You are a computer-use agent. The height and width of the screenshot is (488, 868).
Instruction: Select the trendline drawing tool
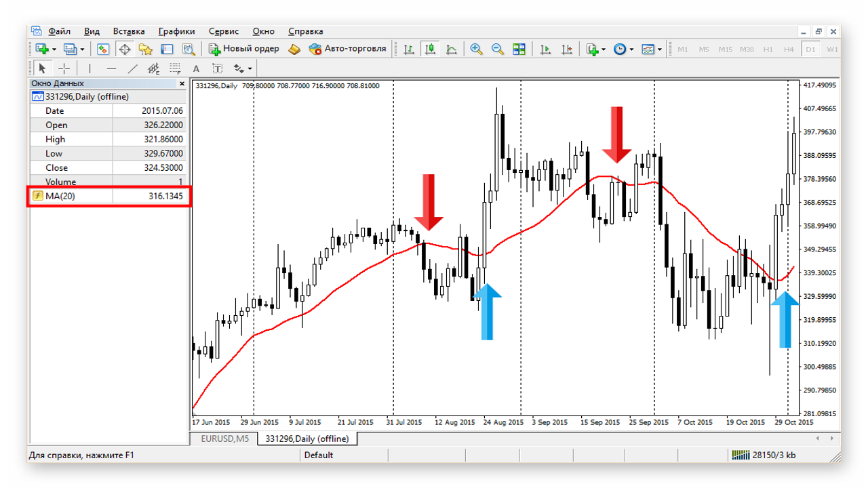click(x=133, y=68)
